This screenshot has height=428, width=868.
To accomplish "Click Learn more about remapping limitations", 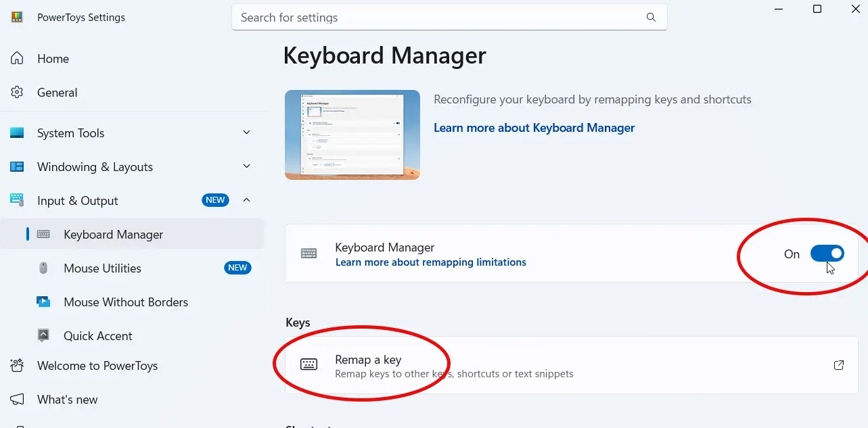I will coord(431,262).
